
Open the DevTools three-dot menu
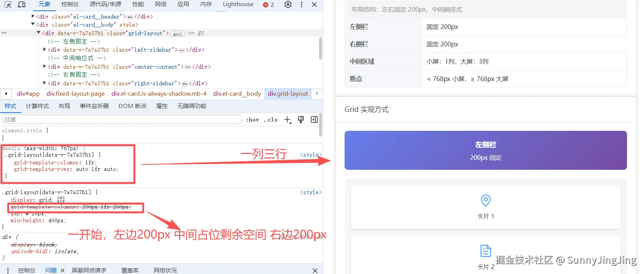[301, 5]
